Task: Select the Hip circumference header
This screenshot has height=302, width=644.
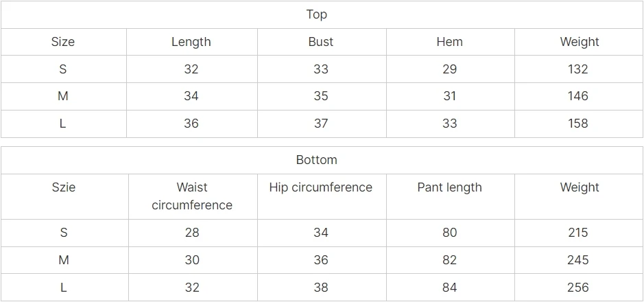Action: tap(321, 196)
